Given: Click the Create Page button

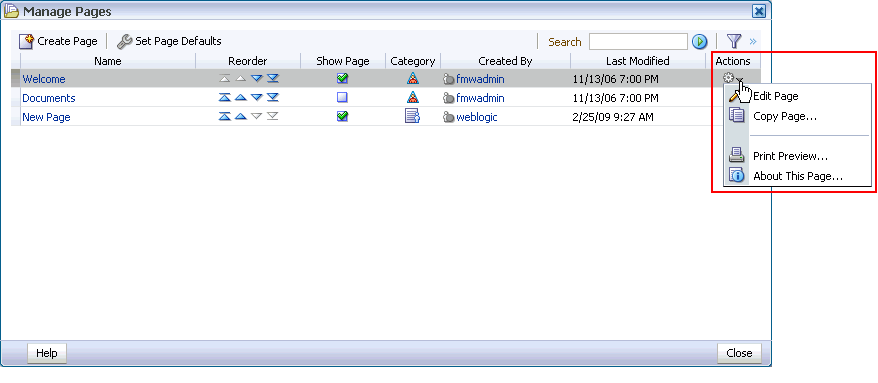Looking at the screenshot, I should coord(58,41).
